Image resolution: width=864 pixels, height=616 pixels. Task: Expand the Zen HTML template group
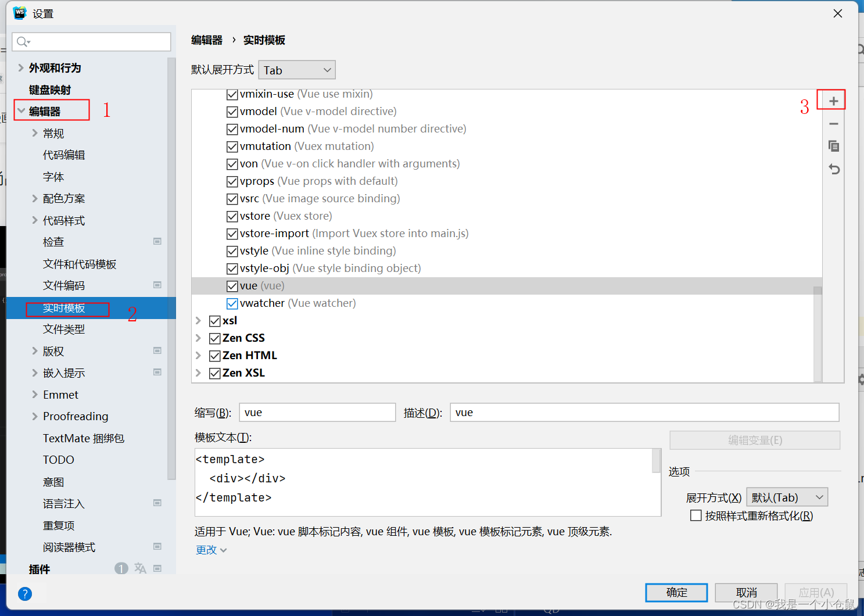coord(198,356)
